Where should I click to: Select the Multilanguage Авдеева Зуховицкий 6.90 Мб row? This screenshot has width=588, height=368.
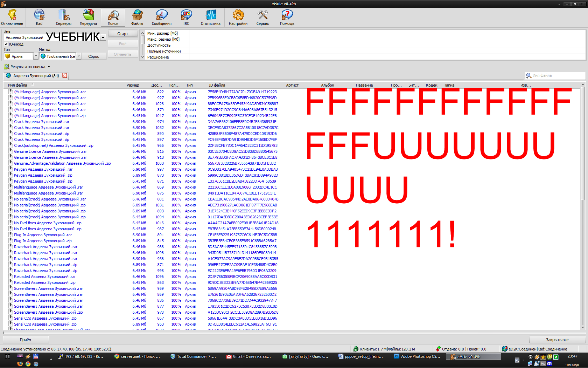[x=49, y=193]
